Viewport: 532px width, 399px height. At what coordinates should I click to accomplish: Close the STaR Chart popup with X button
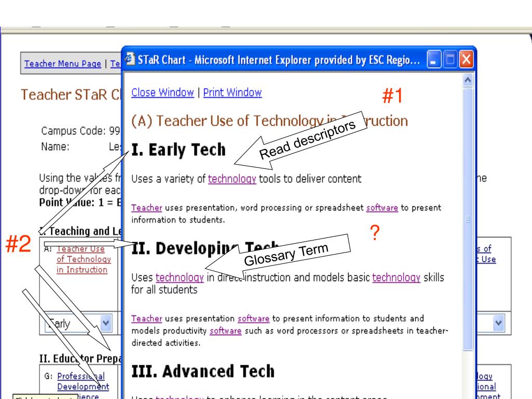coord(467,60)
